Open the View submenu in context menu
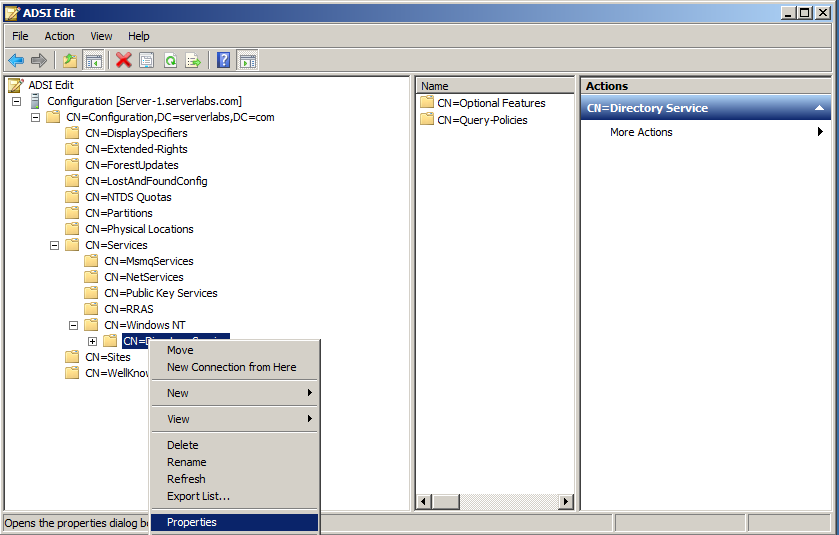 [235, 419]
